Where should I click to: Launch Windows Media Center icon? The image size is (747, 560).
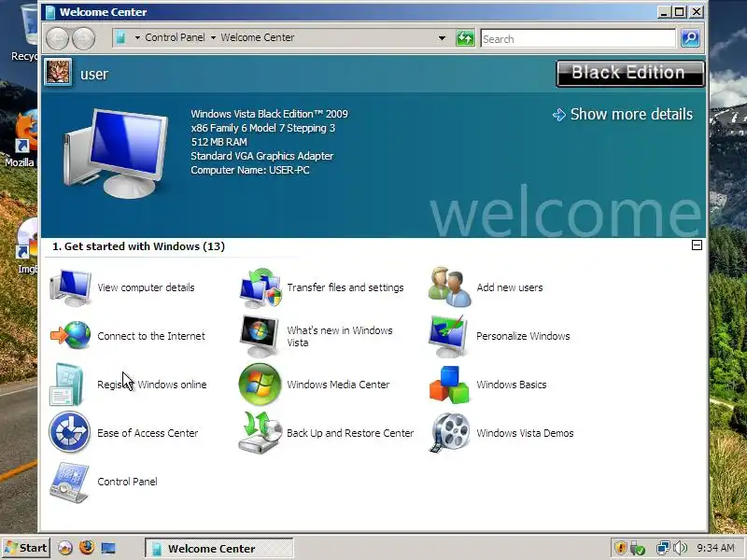[260, 385]
